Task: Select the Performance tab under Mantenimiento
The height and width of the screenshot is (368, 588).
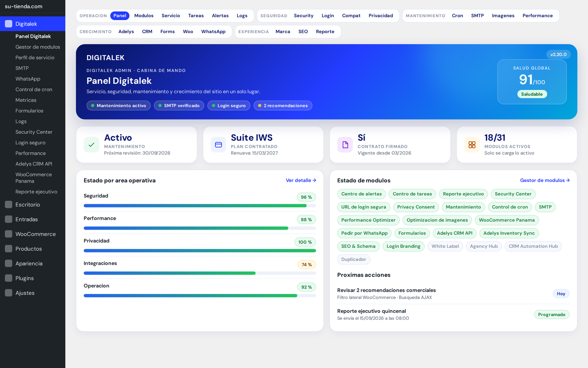Action: pos(537,16)
